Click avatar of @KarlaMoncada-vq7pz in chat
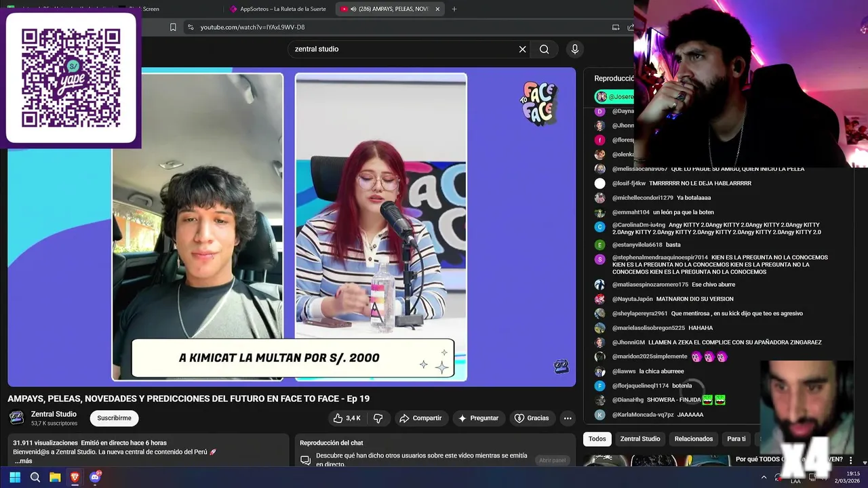The image size is (868, 488). 599,415
